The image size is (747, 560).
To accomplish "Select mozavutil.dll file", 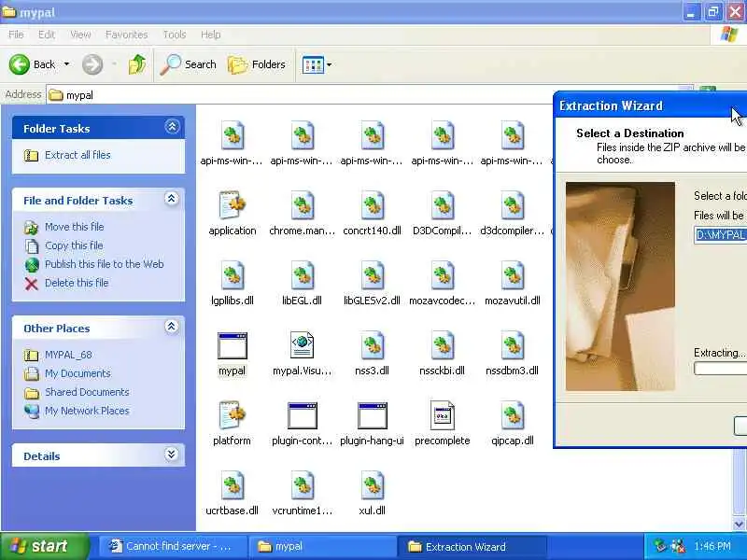I will [512, 274].
